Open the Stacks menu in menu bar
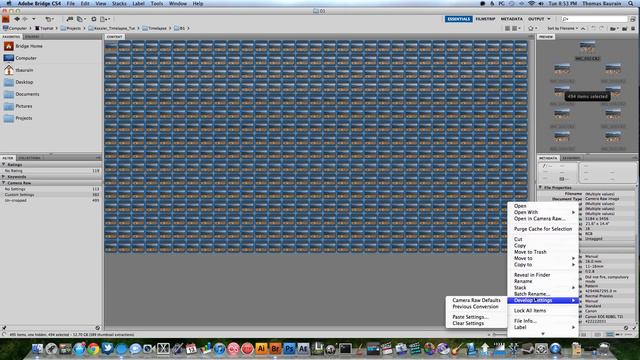640x360 pixels. coord(119,3)
